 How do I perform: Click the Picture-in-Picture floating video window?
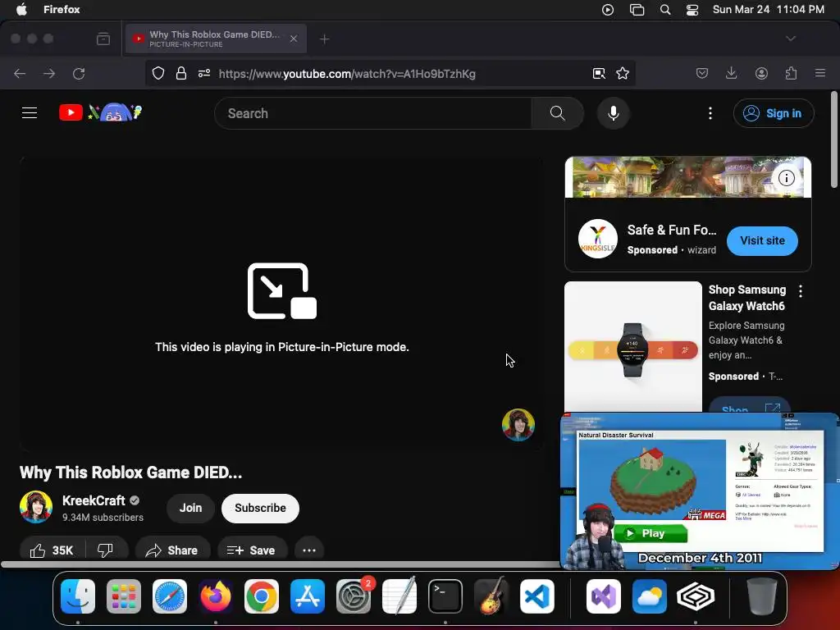click(x=699, y=491)
